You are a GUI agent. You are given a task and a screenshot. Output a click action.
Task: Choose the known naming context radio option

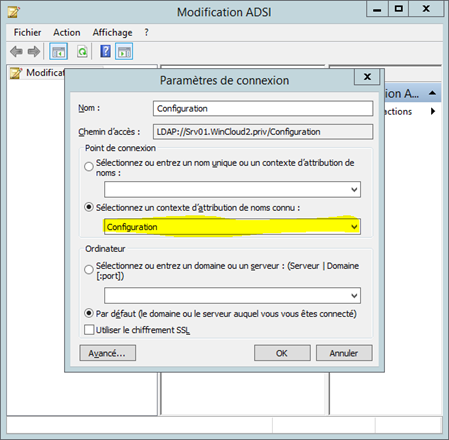pos(89,207)
